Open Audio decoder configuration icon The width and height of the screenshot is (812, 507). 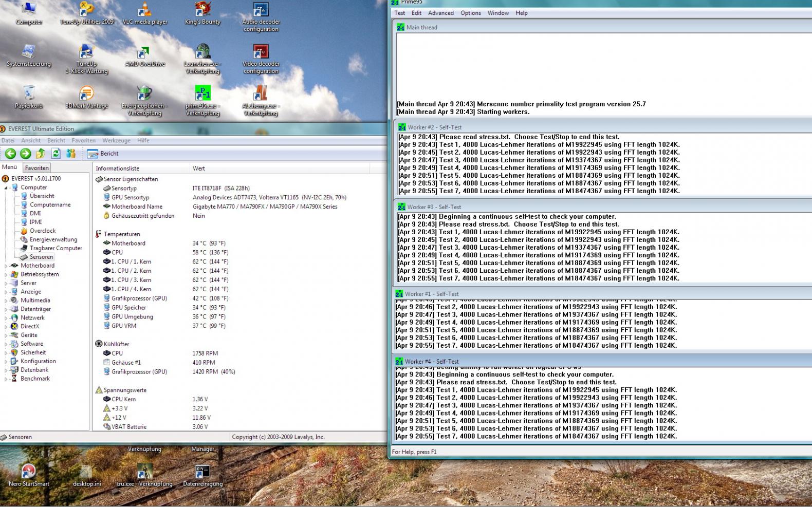tap(261, 17)
